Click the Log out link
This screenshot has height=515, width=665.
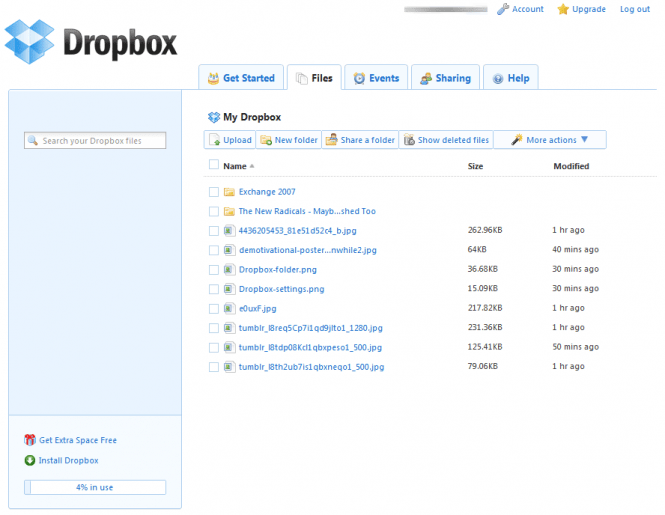[634, 9]
